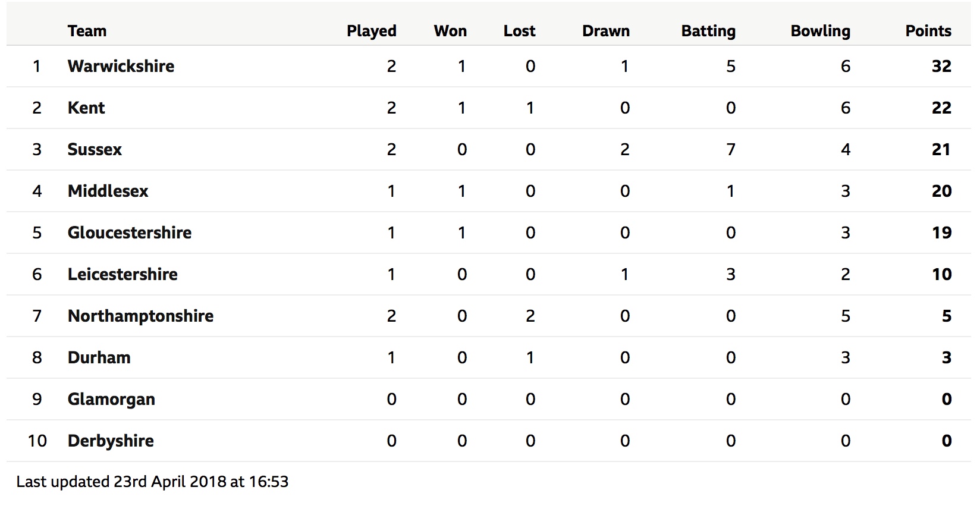The width and height of the screenshot is (980, 509).
Task: Select the Played column header
Action: coord(372,31)
